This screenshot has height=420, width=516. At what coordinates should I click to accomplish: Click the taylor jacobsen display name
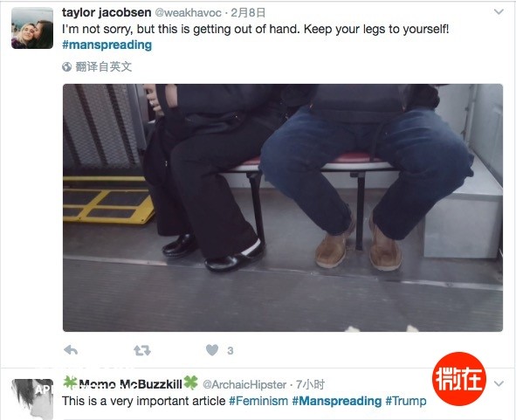107,12
